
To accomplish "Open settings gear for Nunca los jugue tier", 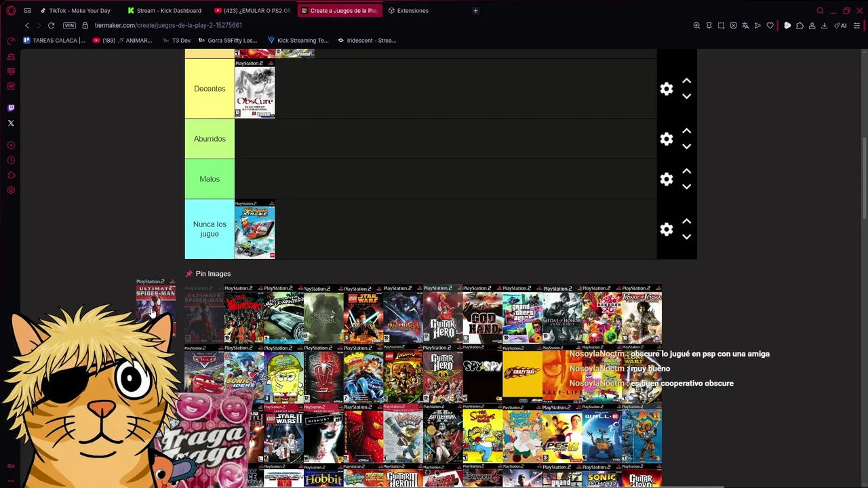I will tap(667, 229).
